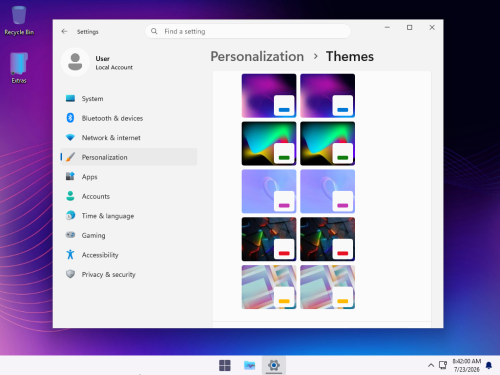Image resolution: width=500 pixels, height=375 pixels.
Task: Apply right purple glow theme with blue accent
Action: (327, 96)
